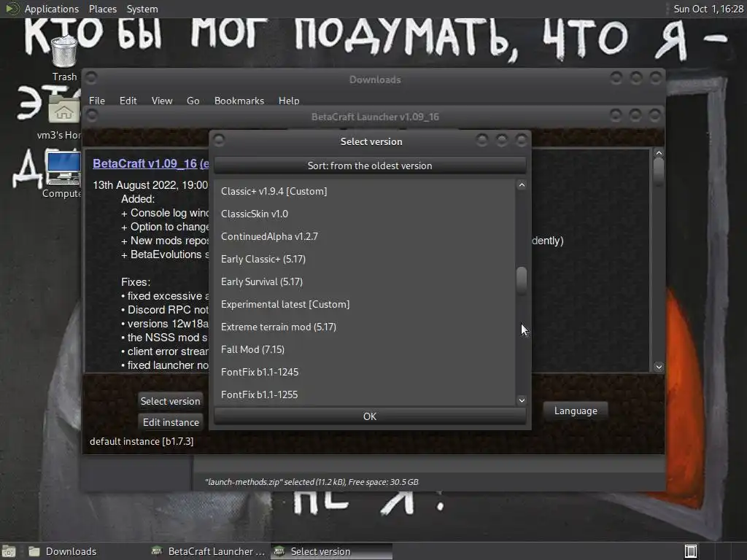
Task: Click Edit instance button in launcher
Action: pyautogui.click(x=171, y=422)
